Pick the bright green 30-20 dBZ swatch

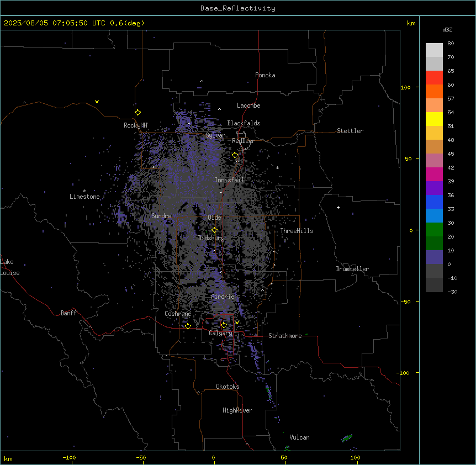pos(434,230)
